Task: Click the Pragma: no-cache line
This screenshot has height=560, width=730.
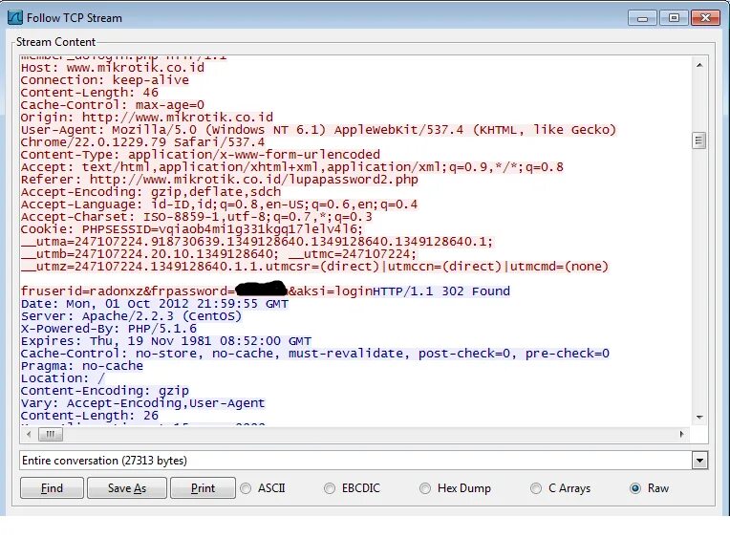Action: click(82, 366)
